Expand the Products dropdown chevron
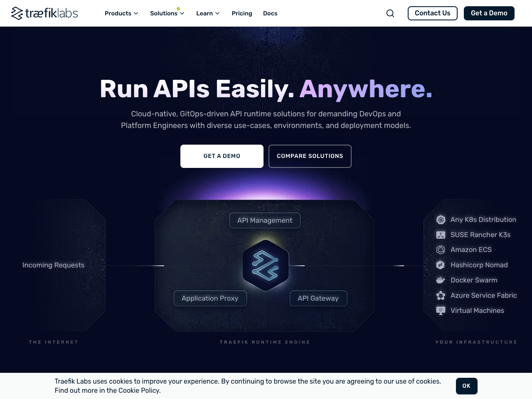 [x=136, y=13]
